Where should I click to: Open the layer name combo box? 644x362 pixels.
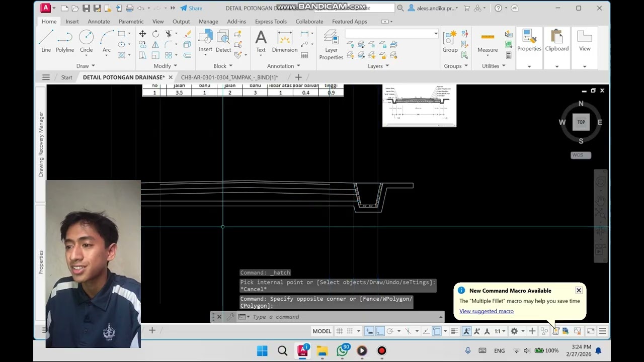tap(391, 34)
